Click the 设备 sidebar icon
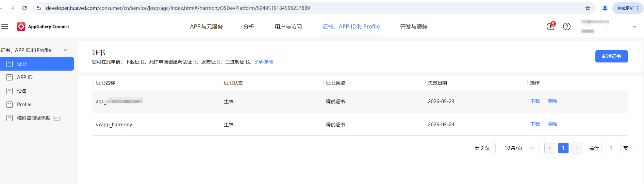644x184 pixels. [x=10, y=91]
